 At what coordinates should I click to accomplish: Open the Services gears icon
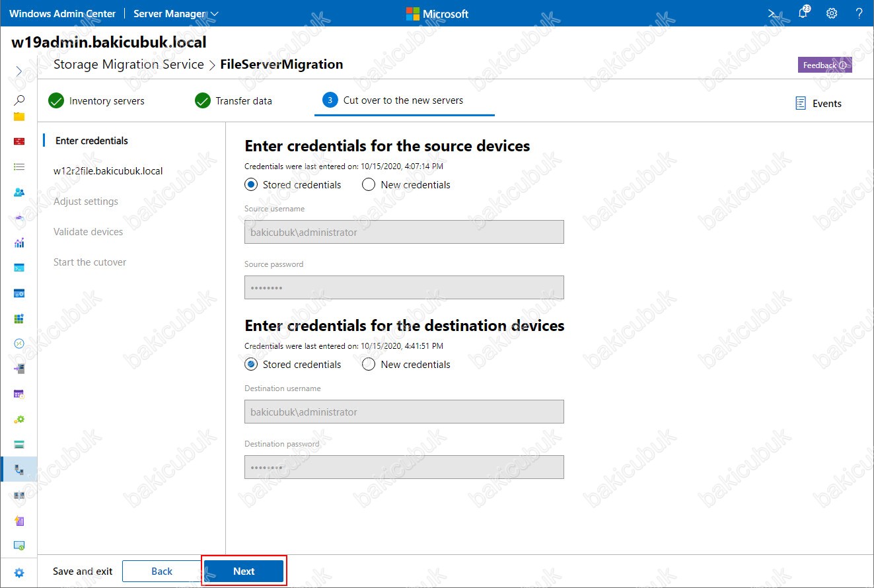tap(19, 419)
